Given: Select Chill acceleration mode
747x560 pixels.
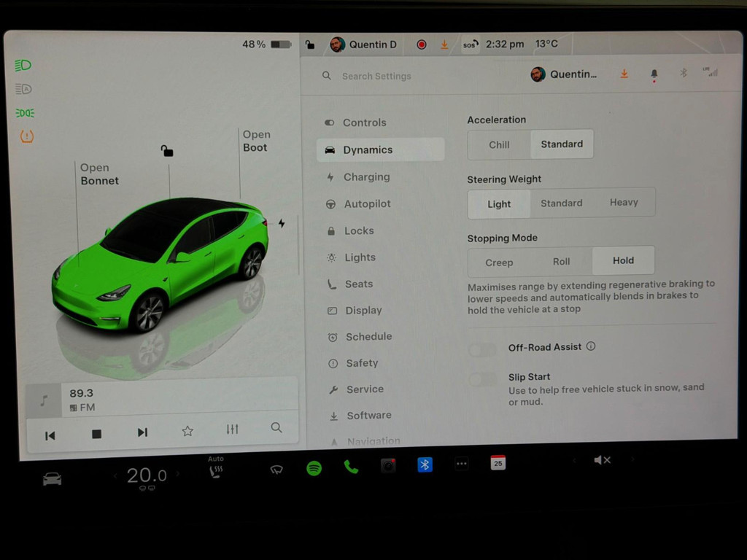Looking at the screenshot, I should tap(499, 144).
